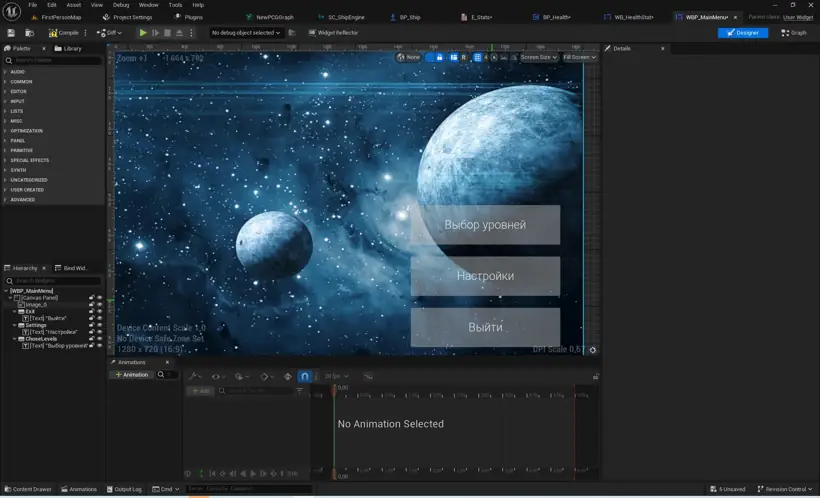The image size is (820, 498).
Task: Open the Tools menu
Action: click(x=175, y=5)
